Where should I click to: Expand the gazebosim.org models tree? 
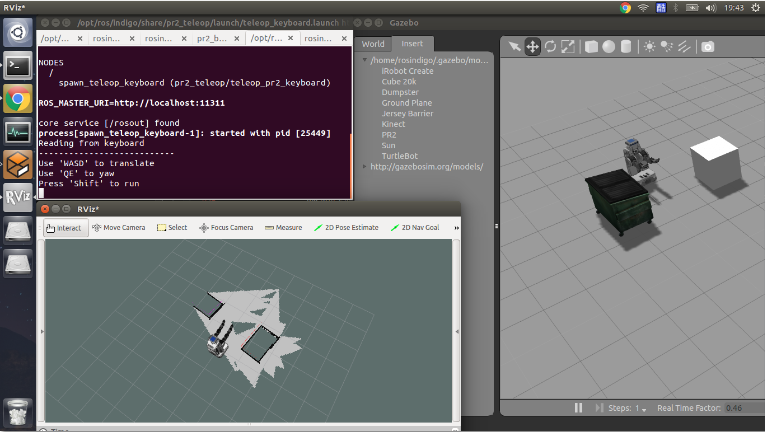(x=364, y=166)
